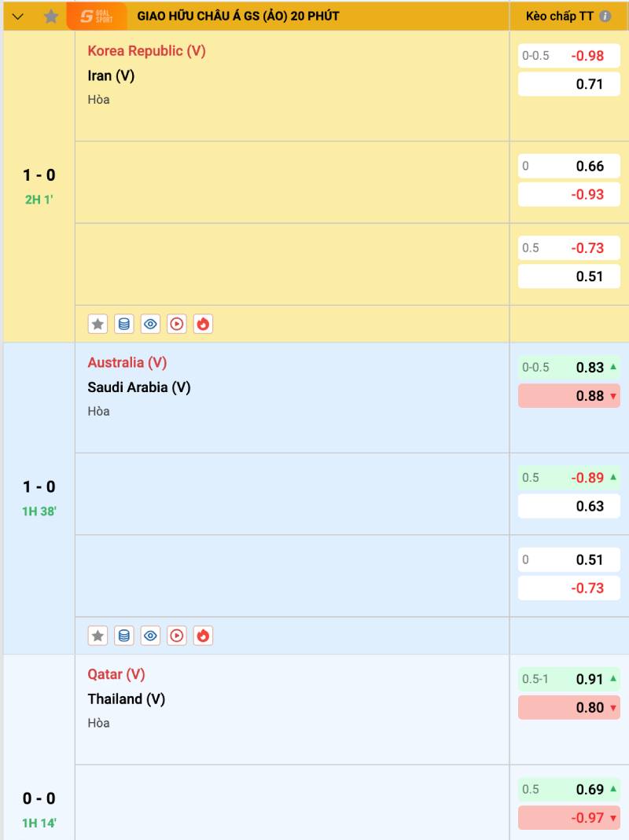Image resolution: width=629 pixels, height=840 pixels.
Task: Star the Australia vs Saudi Arabia match
Action: pos(97,636)
